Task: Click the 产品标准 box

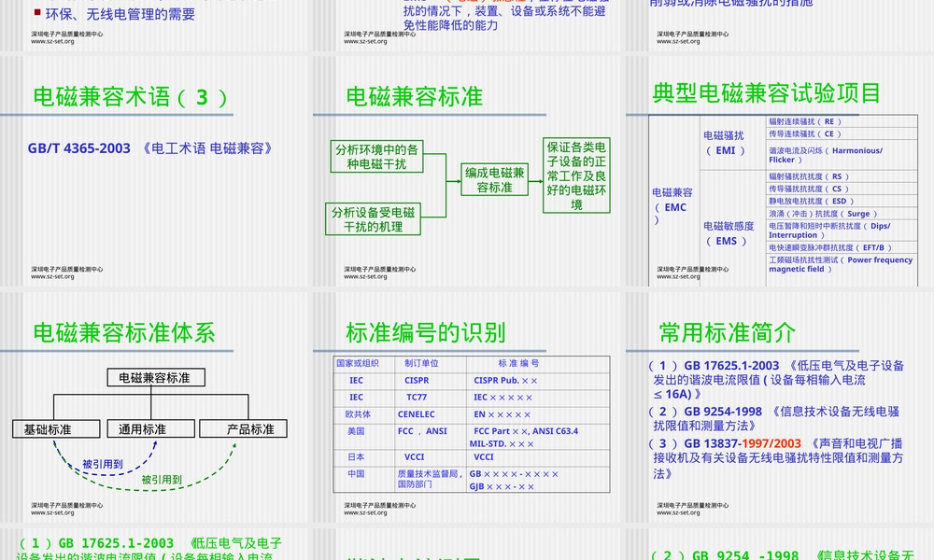Action: 243,429
